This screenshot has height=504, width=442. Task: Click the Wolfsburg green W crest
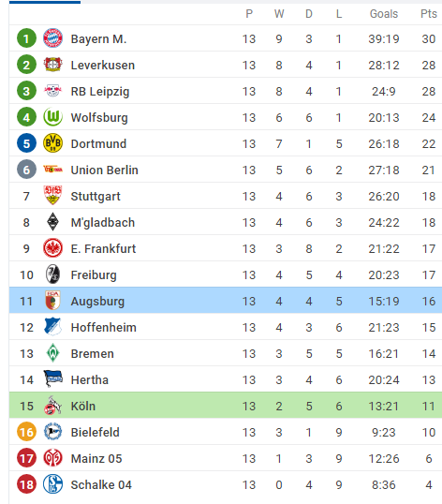point(52,117)
